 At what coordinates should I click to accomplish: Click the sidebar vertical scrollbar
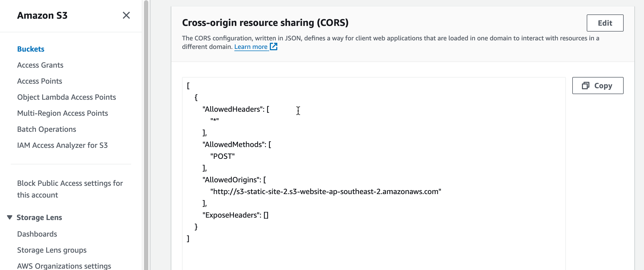[x=146, y=134]
